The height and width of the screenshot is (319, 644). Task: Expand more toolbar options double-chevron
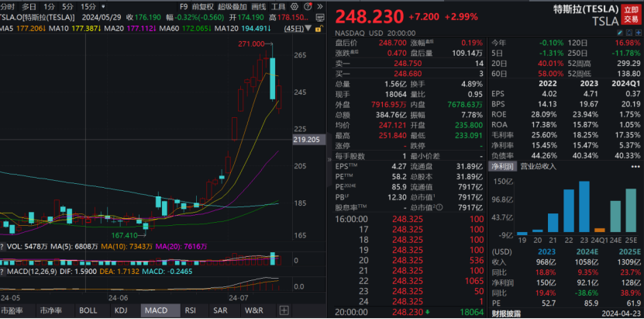pos(320,6)
